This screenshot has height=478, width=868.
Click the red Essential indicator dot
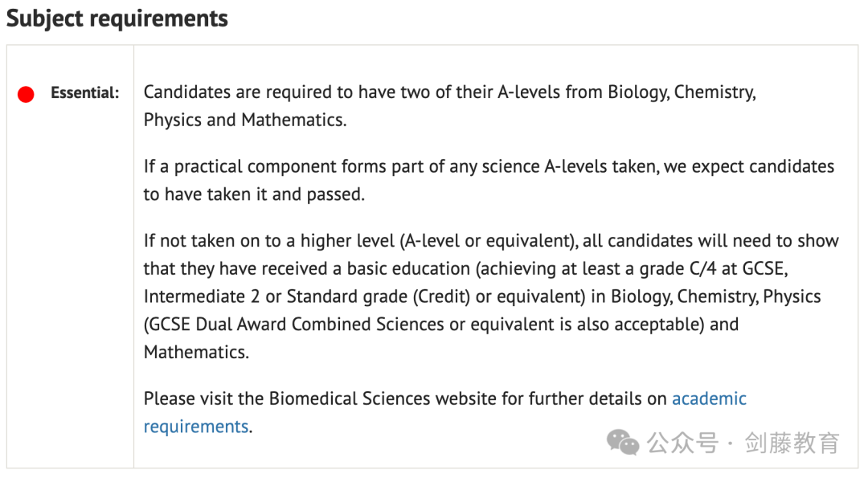pos(26,94)
